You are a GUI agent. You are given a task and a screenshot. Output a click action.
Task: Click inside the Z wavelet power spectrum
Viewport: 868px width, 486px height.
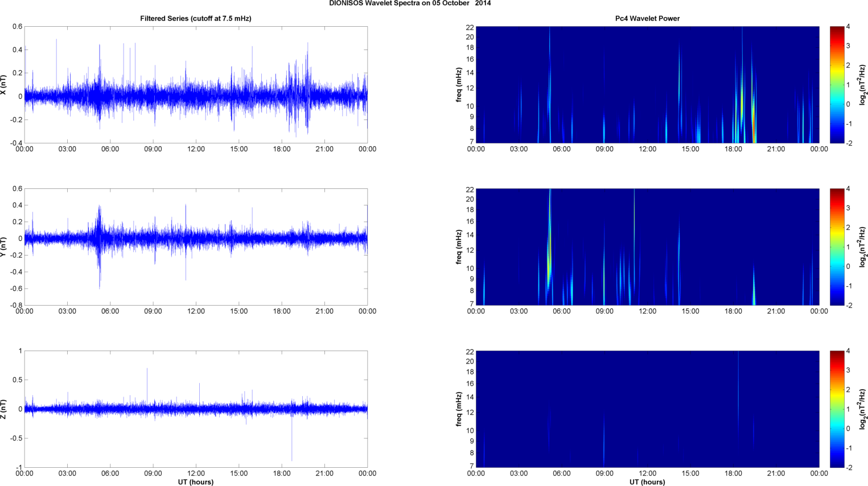(647, 409)
